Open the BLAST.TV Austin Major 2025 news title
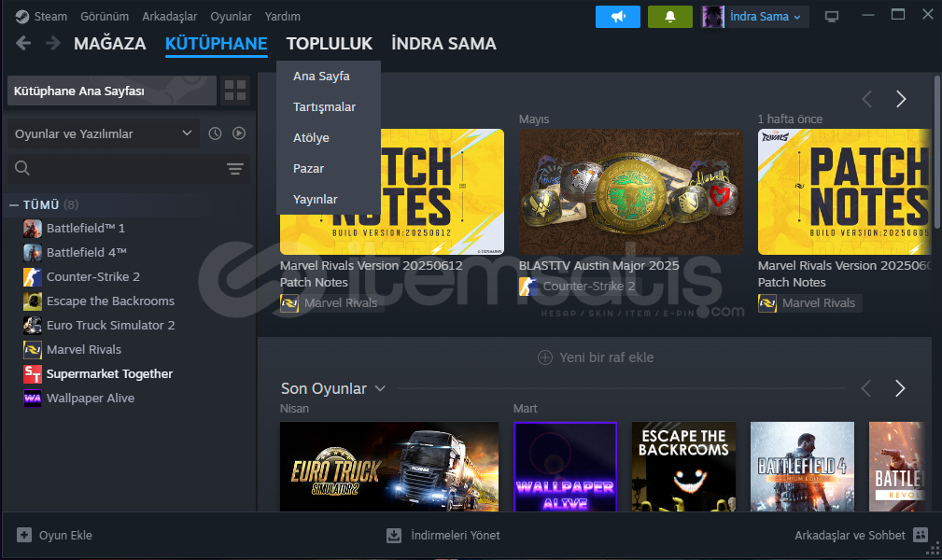942x560 pixels. [x=599, y=266]
